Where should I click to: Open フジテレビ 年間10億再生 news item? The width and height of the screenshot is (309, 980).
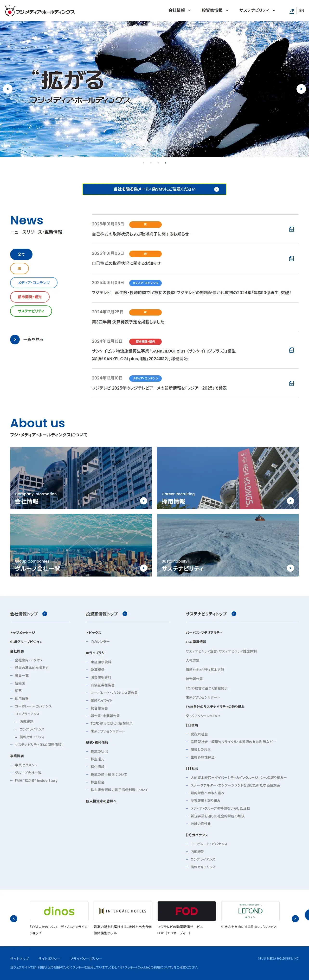[192, 292]
